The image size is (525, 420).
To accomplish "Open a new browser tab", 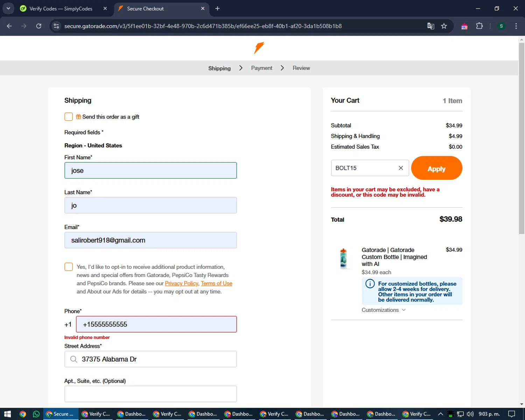I will pyautogui.click(x=217, y=8).
